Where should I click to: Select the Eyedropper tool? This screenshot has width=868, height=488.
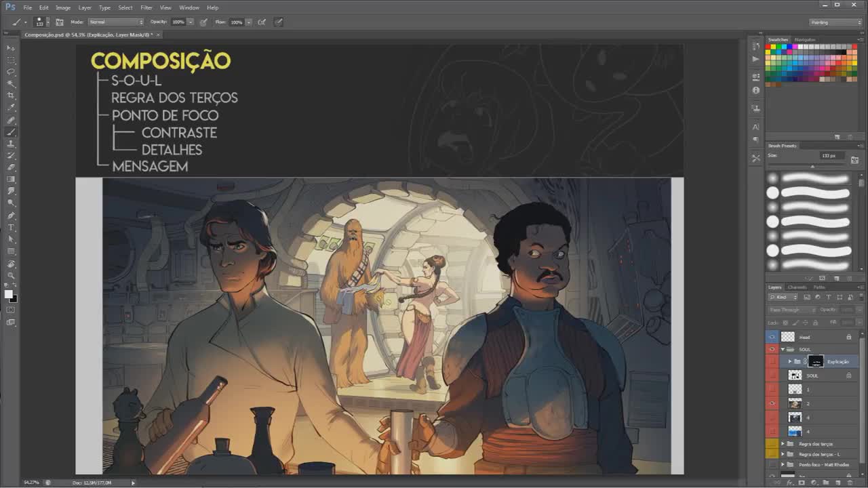11,108
